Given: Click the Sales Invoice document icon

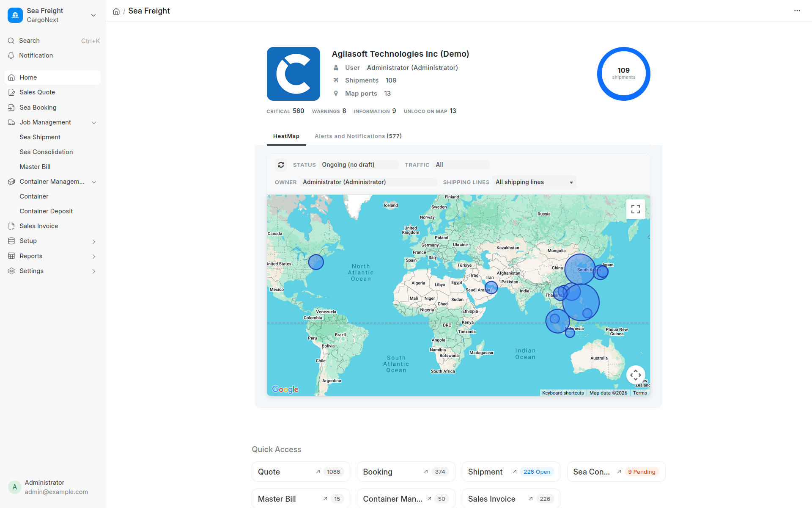Looking at the screenshot, I should [x=11, y=226].
